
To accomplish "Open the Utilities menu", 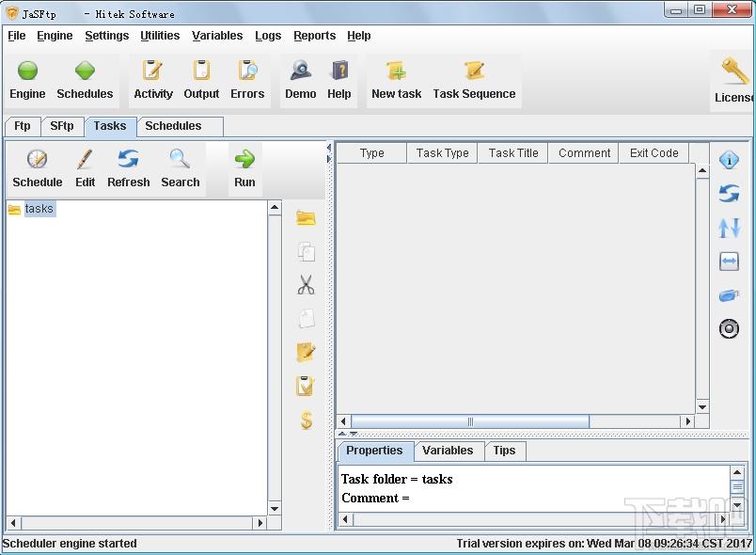I will (x=160, y=36).
